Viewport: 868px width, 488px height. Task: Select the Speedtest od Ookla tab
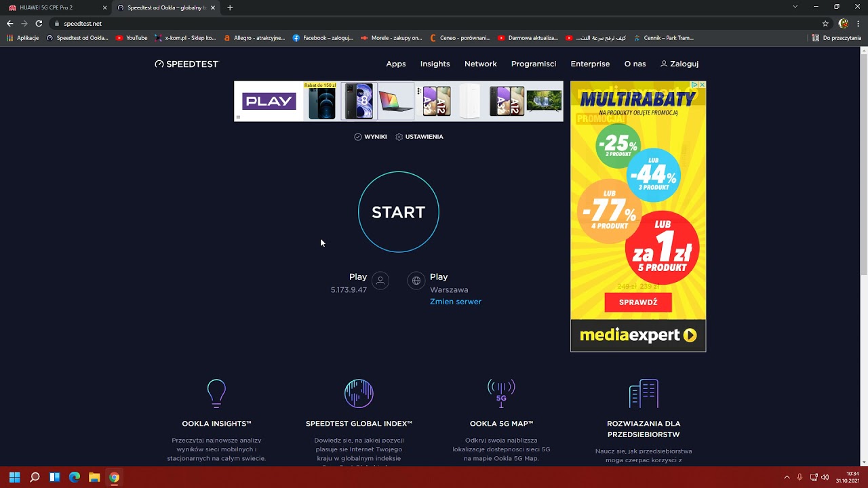(x=166, y=7)
